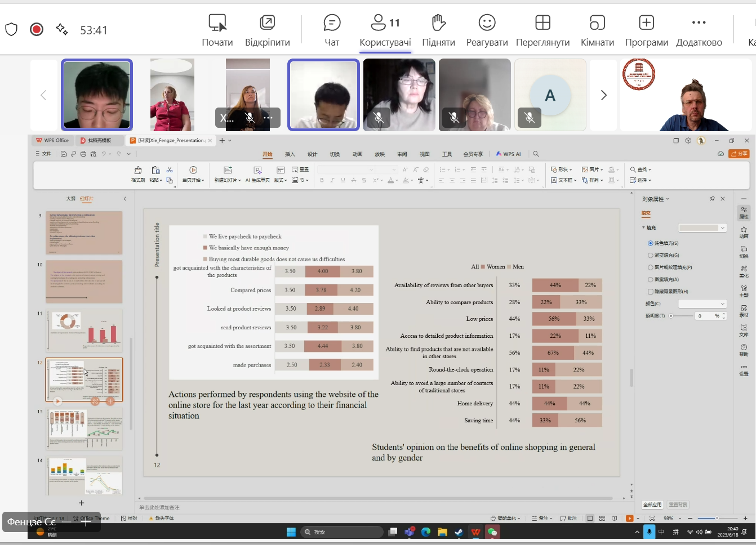The width and height of the screenshot is (756, 545).
Task: Click the Teams recording indicator icon
Action: pyautogui.click(x=37, y=29)
